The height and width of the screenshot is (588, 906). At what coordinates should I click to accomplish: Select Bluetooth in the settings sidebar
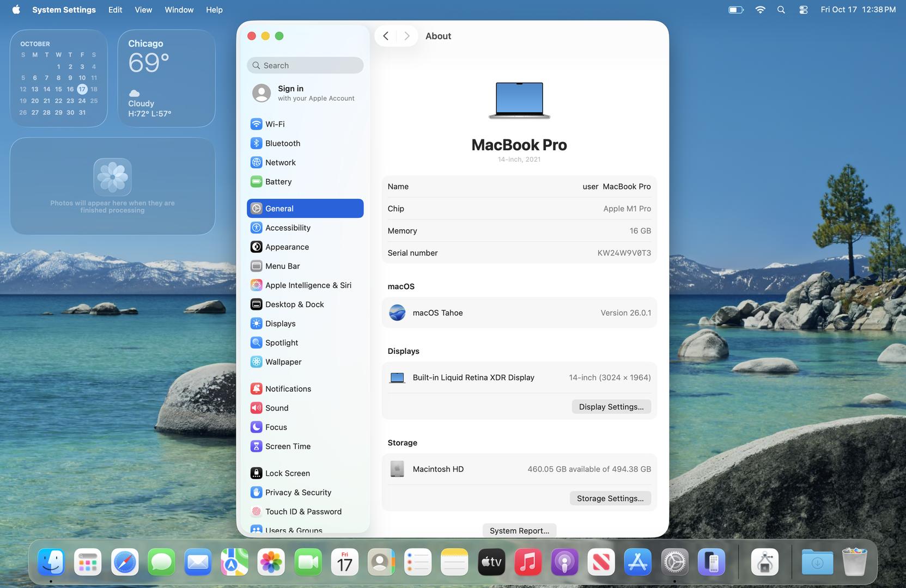tap(282, 143)
